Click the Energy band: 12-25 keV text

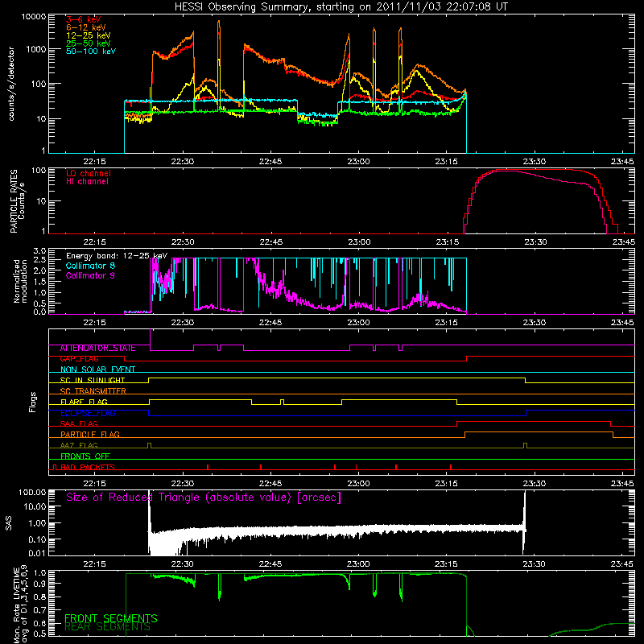click(x=117, y=256)
